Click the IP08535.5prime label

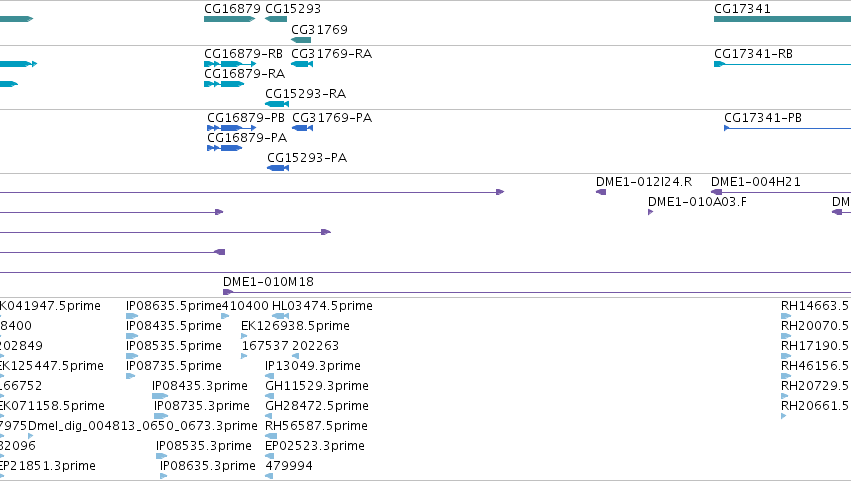pos(174,346)
